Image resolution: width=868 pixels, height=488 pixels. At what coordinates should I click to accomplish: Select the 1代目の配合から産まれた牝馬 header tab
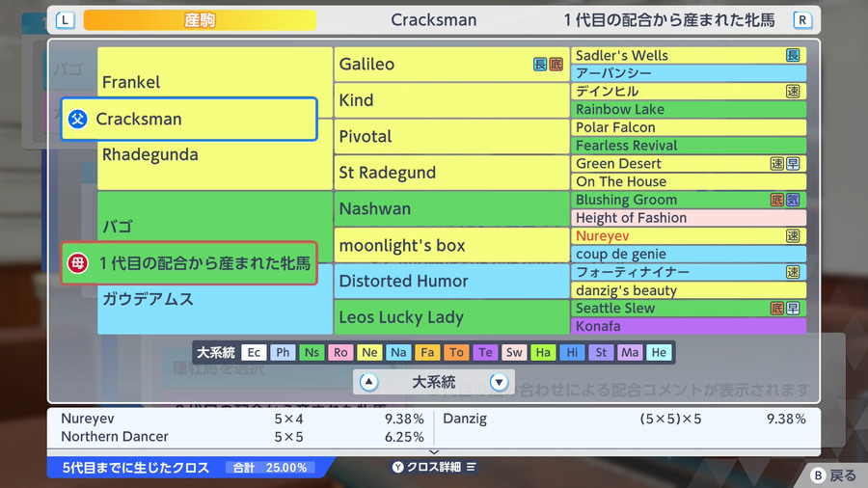point(668,20)
